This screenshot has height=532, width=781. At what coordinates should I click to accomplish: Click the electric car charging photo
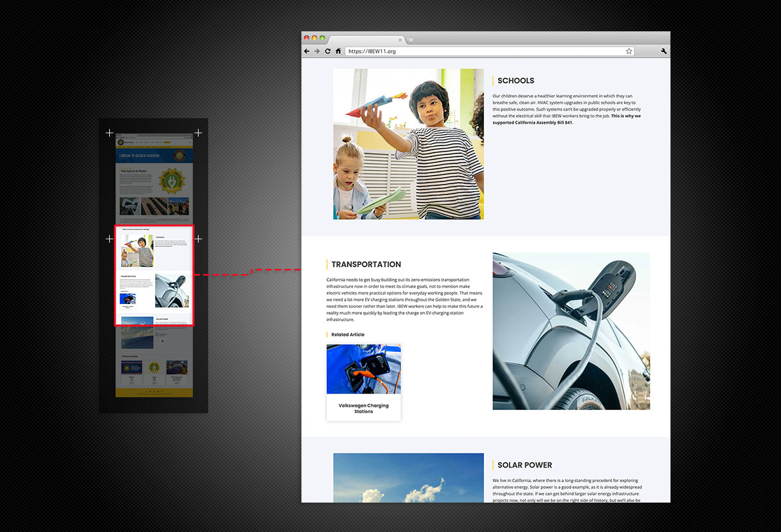[571, 331]
